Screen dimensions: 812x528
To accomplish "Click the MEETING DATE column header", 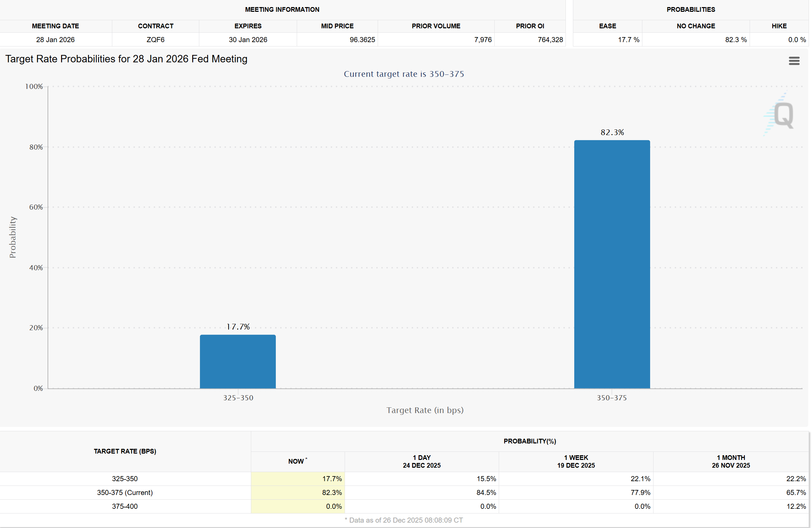I will point(55,26).
